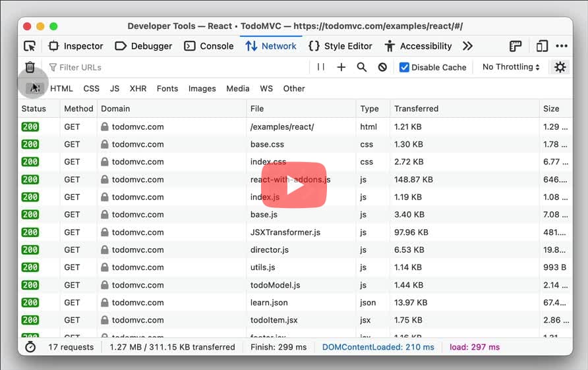Clear network log with trash icon
This screenshot has width=588, height=370.
(x=30, y=67)
